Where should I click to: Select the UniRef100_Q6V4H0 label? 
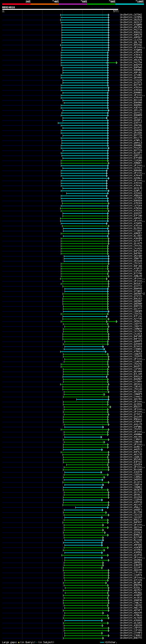[x=131, y=77]
